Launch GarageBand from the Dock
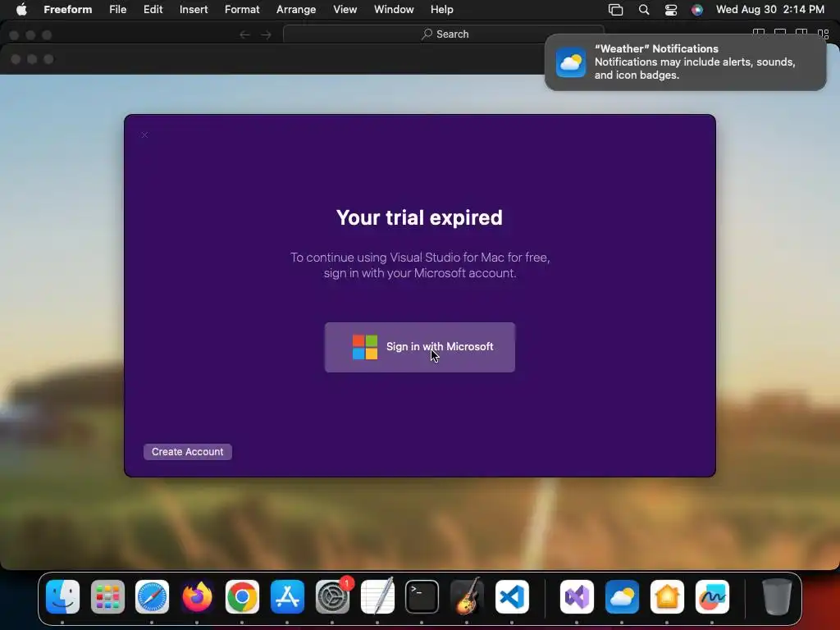The image size is (840, 630). pos(467,596)
